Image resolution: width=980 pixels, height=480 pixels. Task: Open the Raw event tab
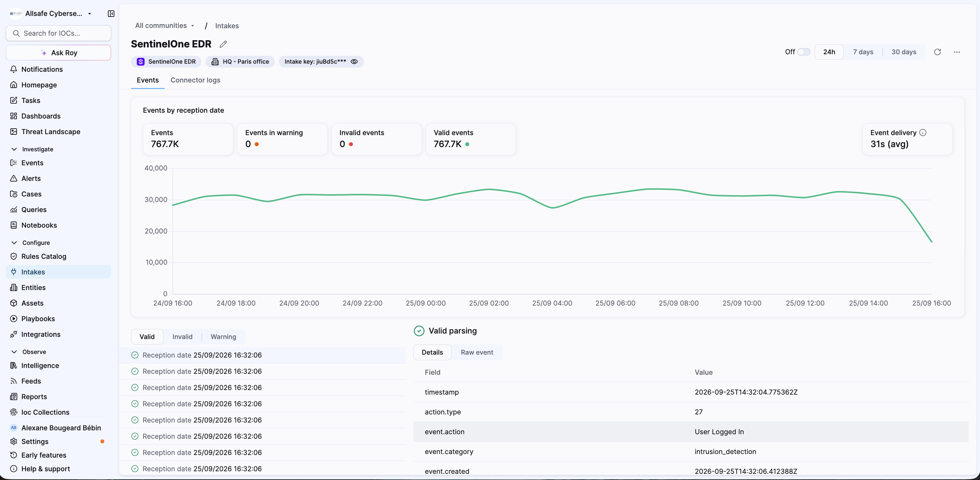(477, 353)
